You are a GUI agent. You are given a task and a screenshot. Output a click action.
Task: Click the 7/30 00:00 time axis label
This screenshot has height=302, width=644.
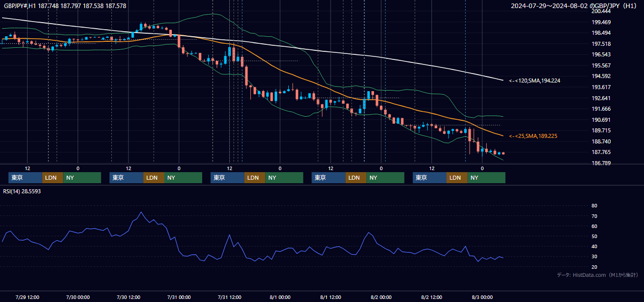tap(78, 297)
